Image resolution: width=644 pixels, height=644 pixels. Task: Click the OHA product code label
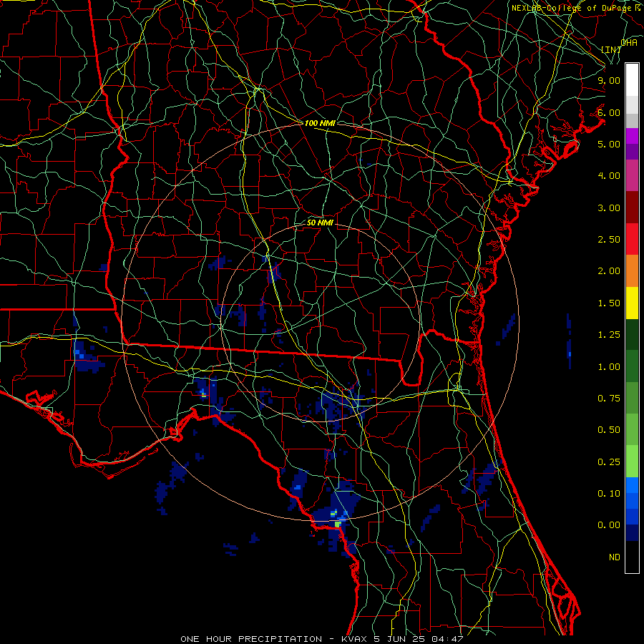click(x=629, y=43)
